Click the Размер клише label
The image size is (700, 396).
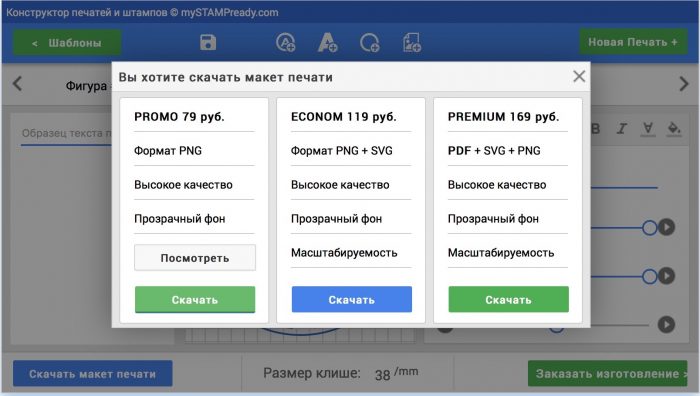[x=312, y=373]
